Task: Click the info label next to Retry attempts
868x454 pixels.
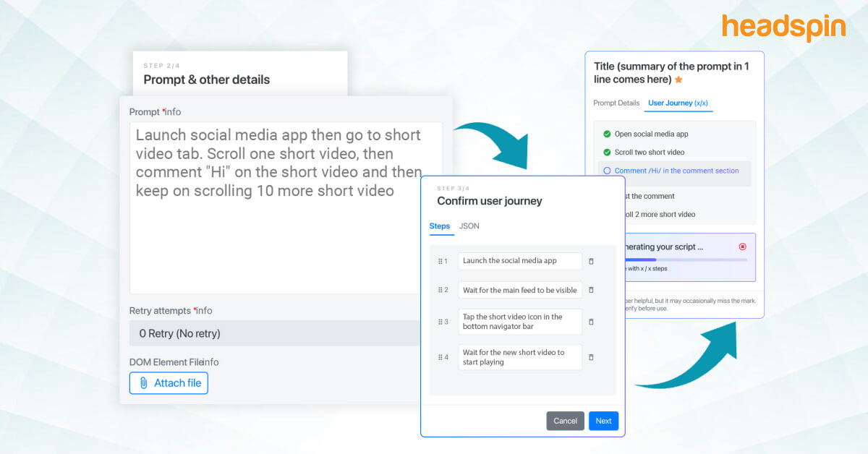Action: point(205,311)
